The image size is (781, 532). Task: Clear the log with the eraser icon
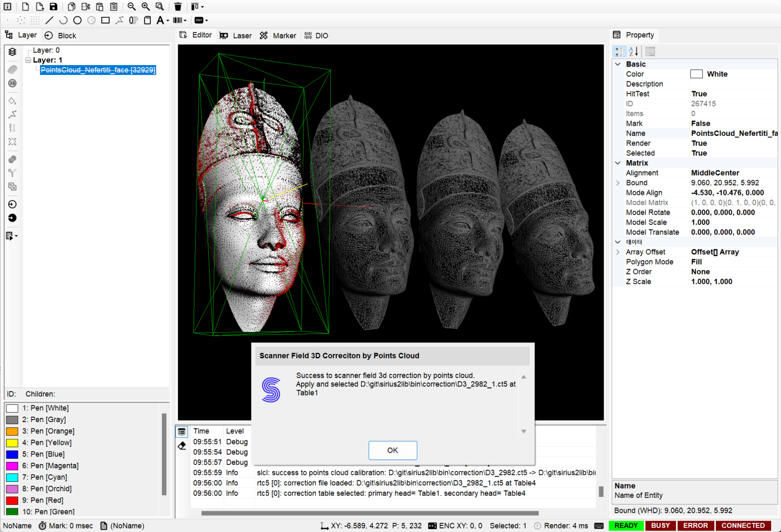tap(182, 446)
